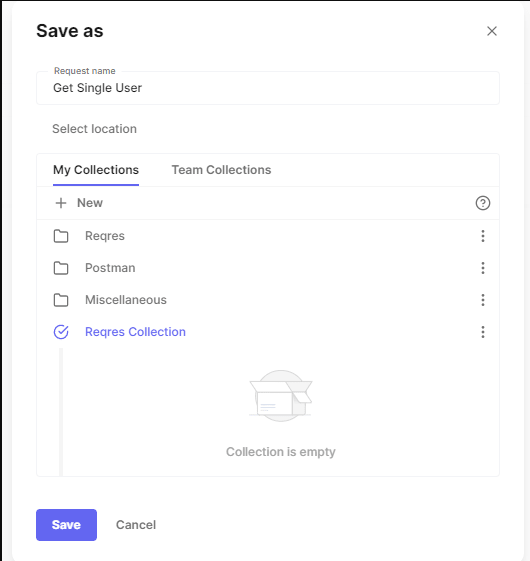Select the Postman collection
This screenshot has width=530, height=561.
[110, 268]
